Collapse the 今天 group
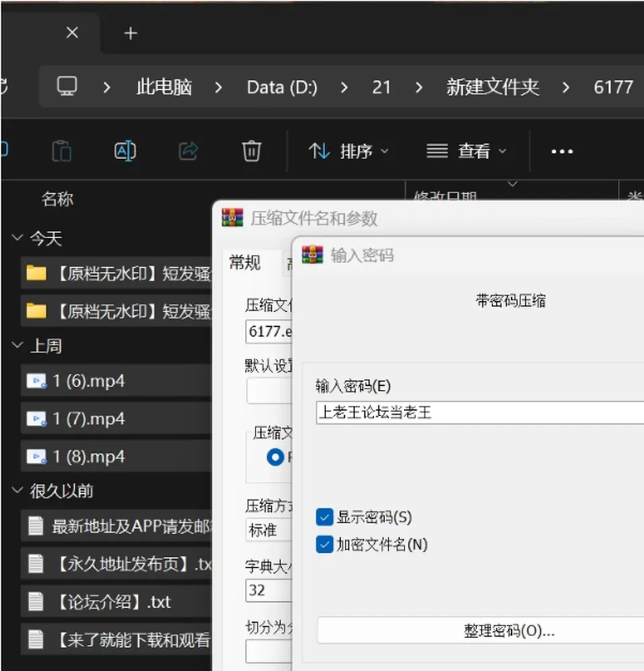The height and width of the screenshot is (671, 644). click(17, 237)
